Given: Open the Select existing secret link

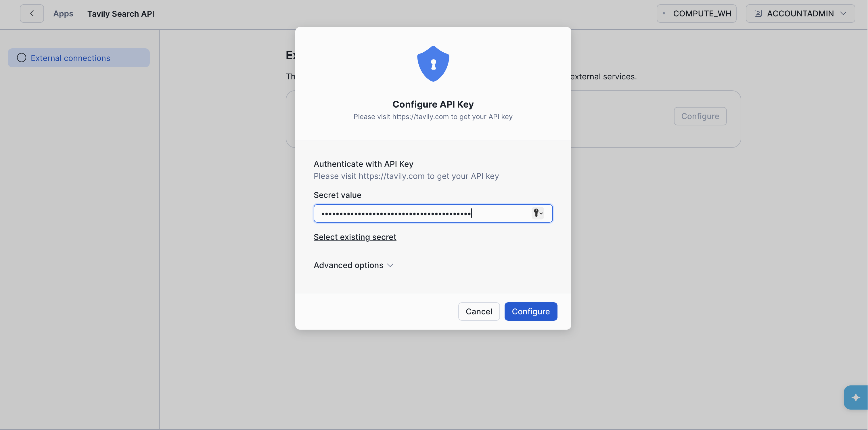Looking at the screenshot, I should point(355,237).
